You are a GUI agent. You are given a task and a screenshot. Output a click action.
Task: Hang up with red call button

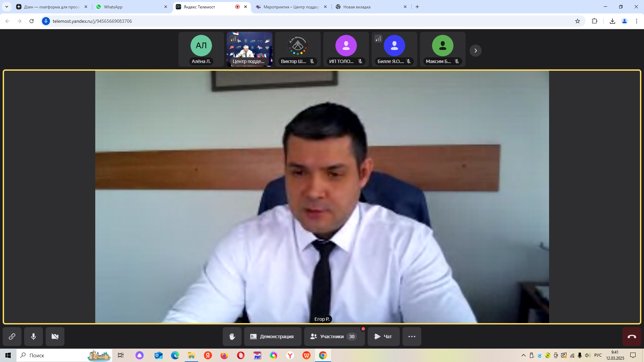click(x=632, y=337)
